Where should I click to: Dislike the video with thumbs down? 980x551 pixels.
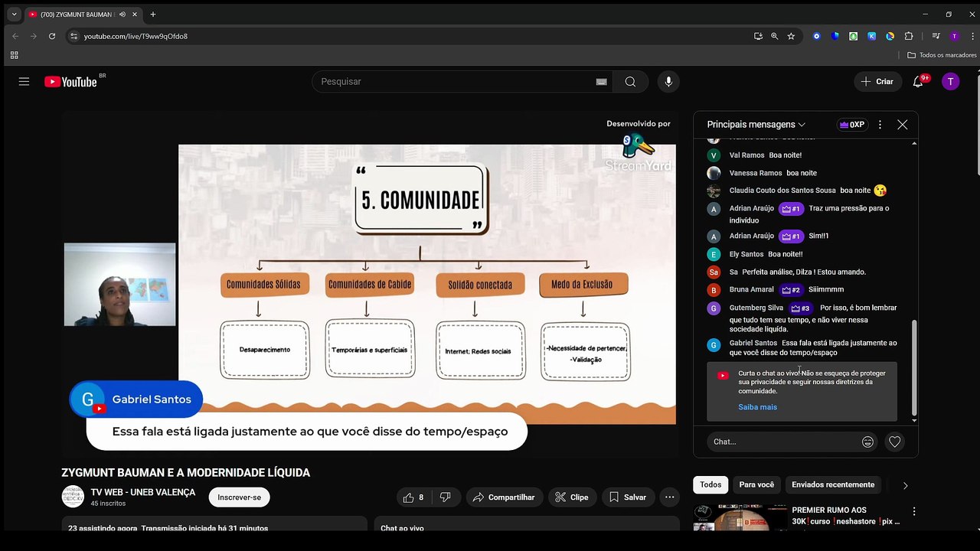coord(445,497)
